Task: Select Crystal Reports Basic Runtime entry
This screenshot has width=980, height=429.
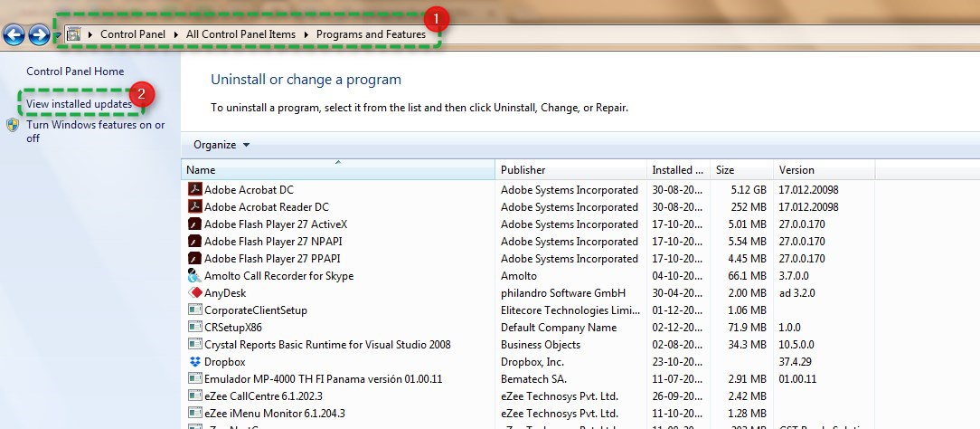Action: 327,345
